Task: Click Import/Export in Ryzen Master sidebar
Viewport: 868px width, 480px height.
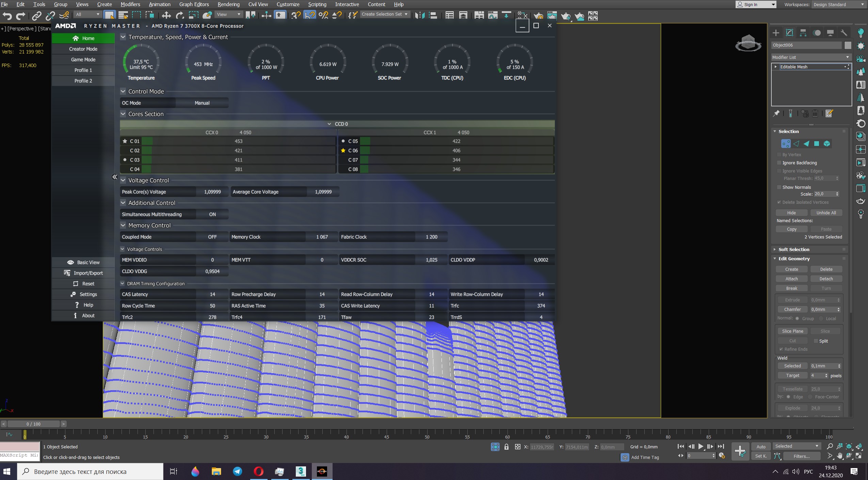Action: coord(83,273)
